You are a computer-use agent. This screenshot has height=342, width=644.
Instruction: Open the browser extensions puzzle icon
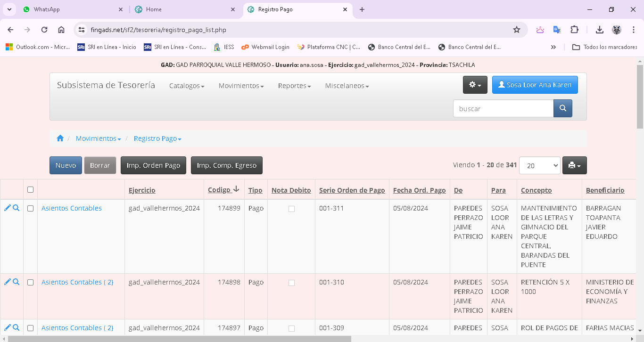click(574, 30)
